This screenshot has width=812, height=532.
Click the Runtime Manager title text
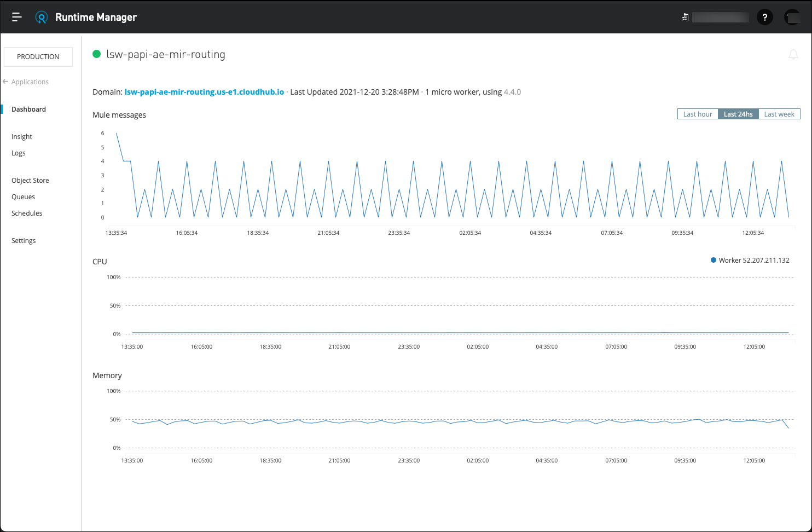96,17
